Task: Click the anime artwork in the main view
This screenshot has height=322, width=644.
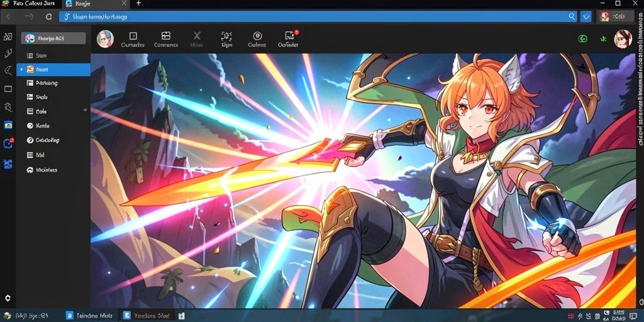Action: [x=363, y=180]
